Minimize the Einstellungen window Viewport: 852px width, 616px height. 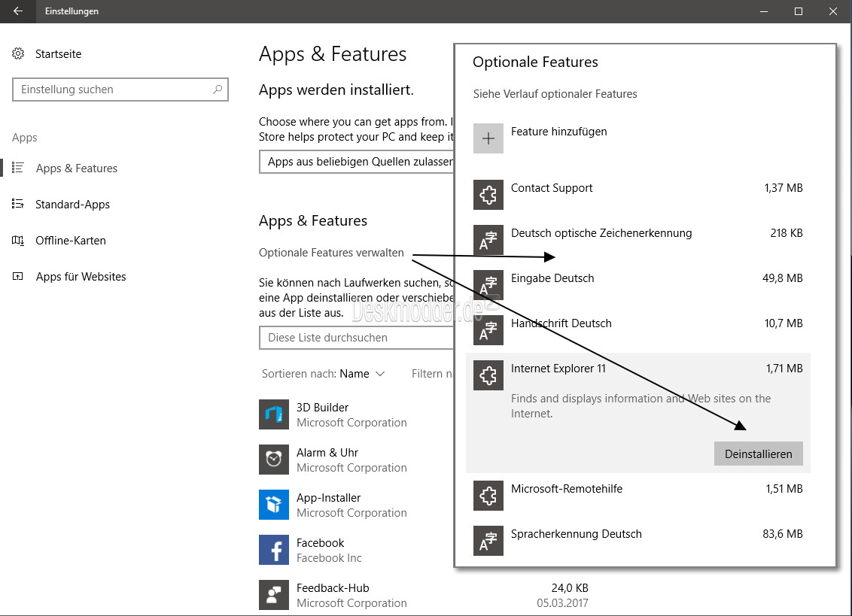764,11
